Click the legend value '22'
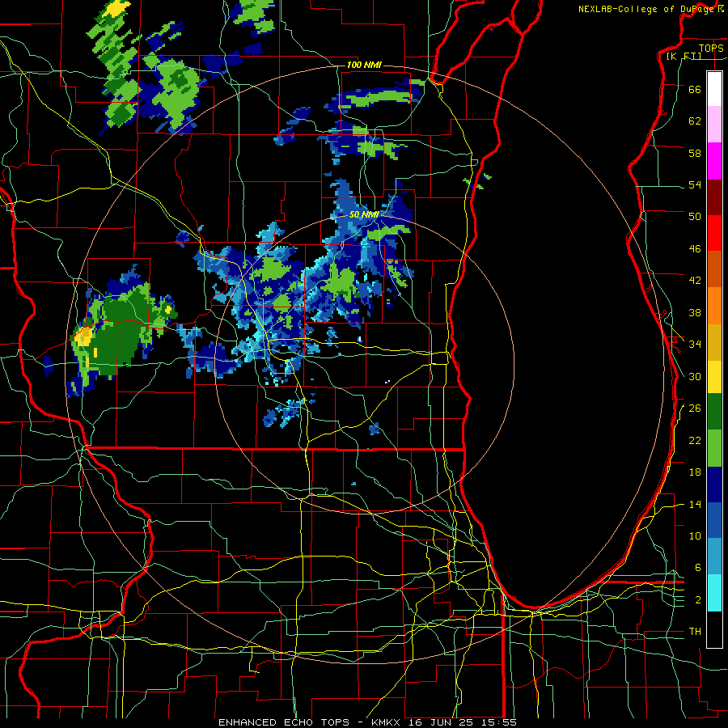This screenshot has height=728, width=728. 695,440
